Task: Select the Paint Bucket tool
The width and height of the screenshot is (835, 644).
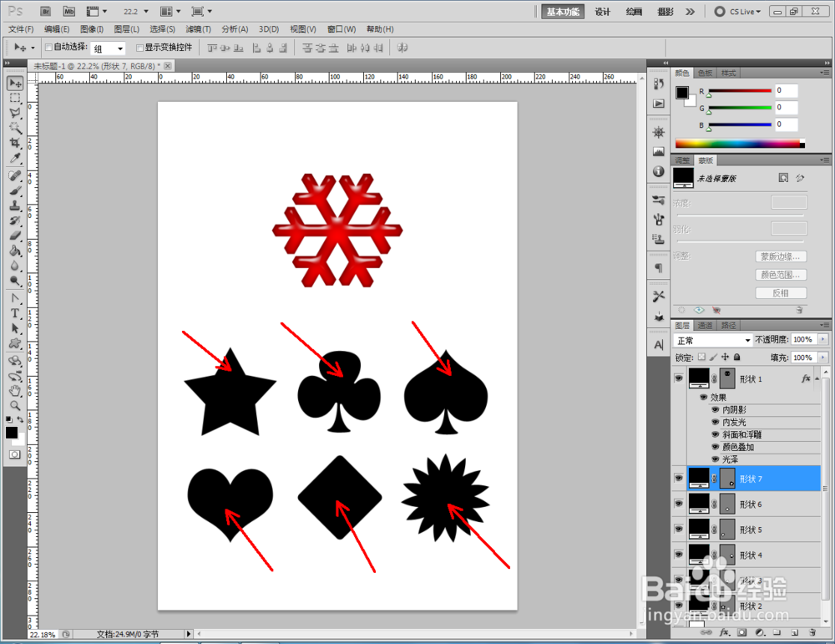Action: point(15,251)
